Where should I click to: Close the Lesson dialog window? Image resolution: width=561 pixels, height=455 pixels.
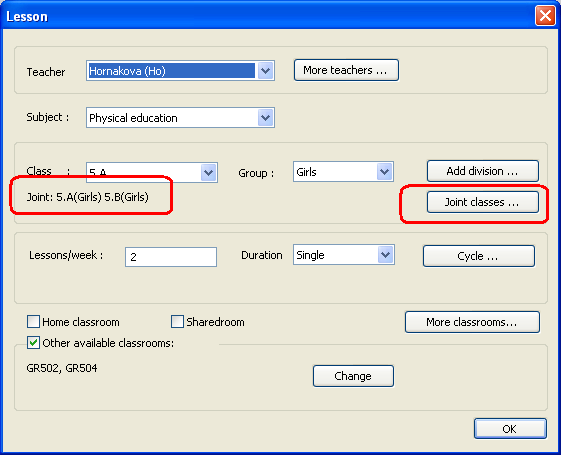545,16
